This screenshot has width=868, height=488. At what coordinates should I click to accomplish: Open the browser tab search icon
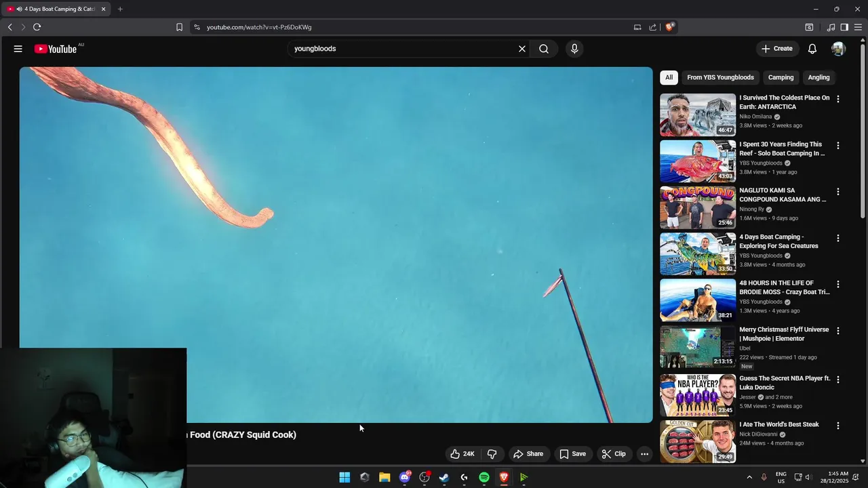(x=809, y=27)
